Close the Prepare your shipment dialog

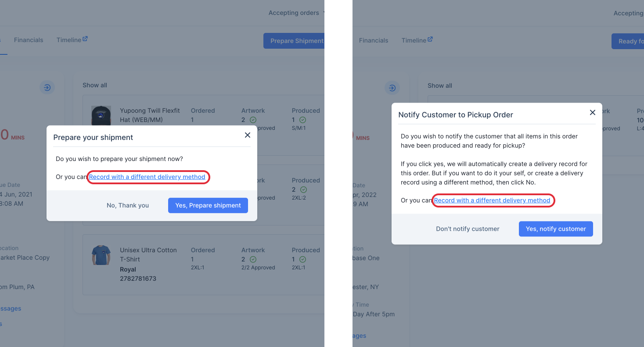coord(248,135)
